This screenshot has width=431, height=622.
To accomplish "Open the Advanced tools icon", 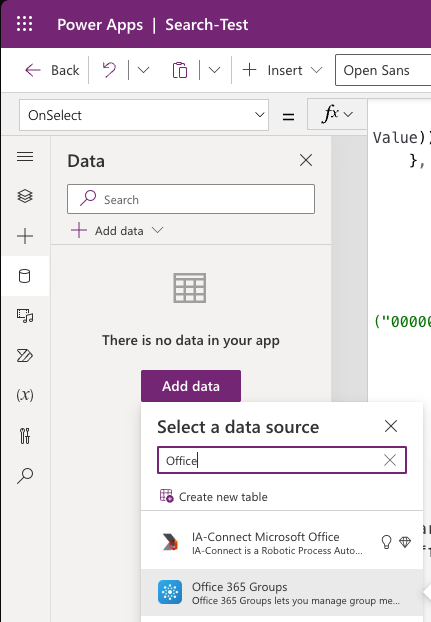I will pos(25,436).
